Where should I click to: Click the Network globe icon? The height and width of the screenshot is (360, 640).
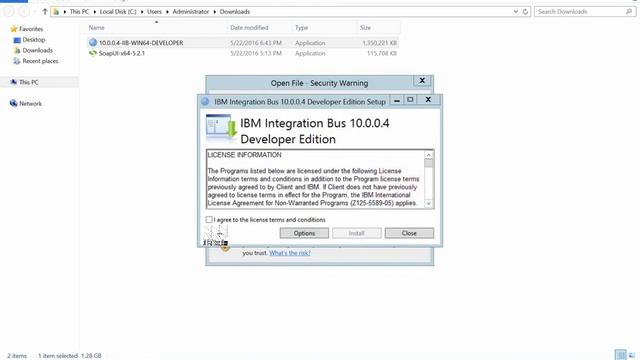13,103
